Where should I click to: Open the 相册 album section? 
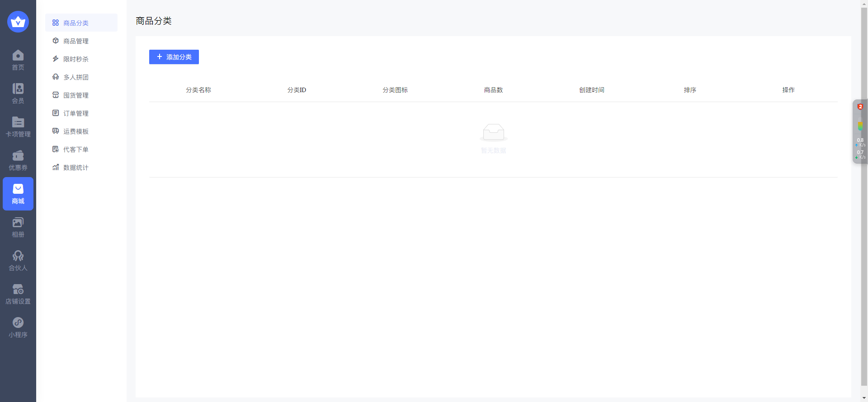click(18, 227)
